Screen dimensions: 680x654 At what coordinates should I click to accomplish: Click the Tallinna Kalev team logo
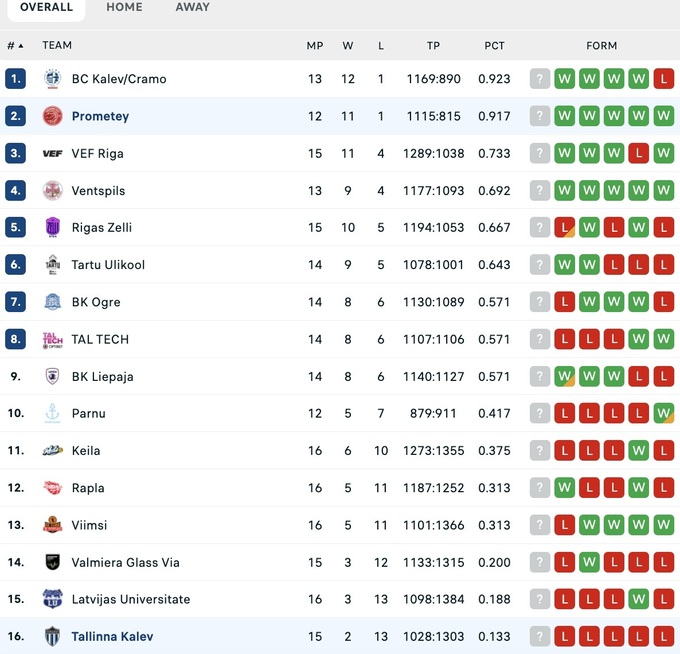coord(53,636)
